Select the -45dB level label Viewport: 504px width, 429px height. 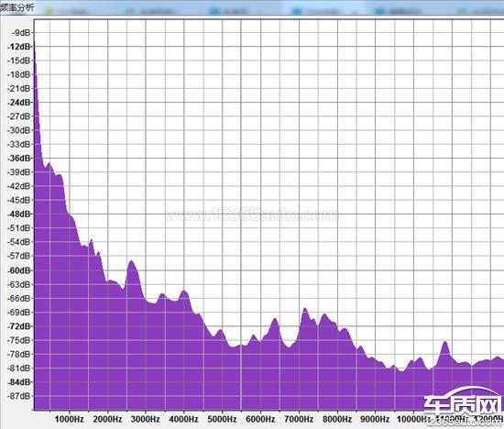pos(19,200)
